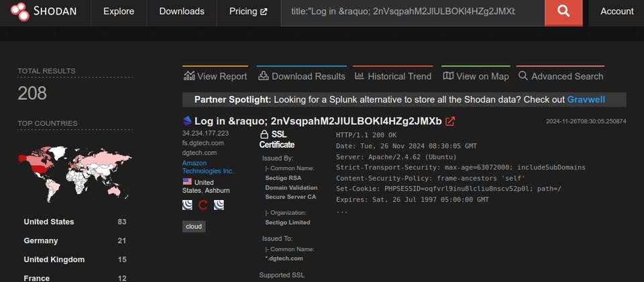Click the total results count 208
Screen dimensions: 644x282
tap(32, 94)
